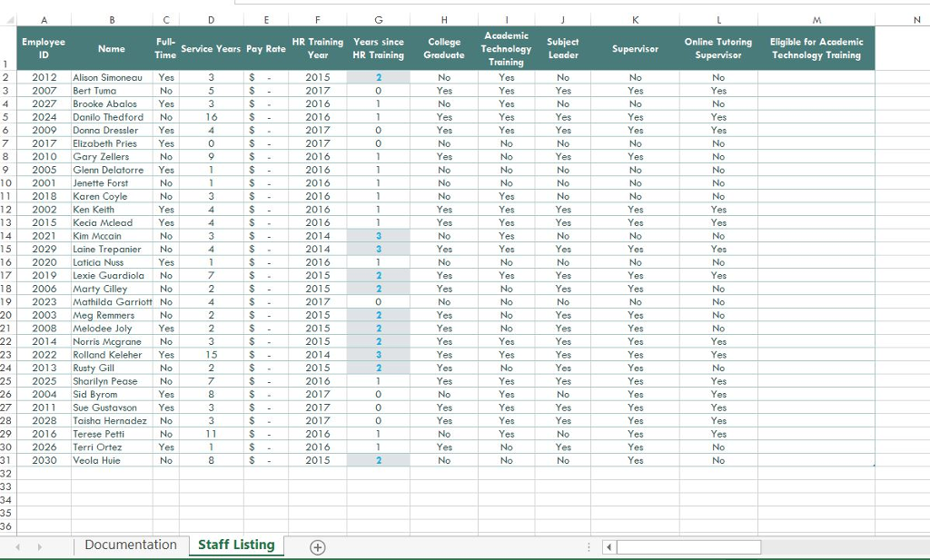Image resolution: width=930 pixels, height=560 pixels.
Task: Click horizontal scrollbar left arrow
Action: coord(609,547)
